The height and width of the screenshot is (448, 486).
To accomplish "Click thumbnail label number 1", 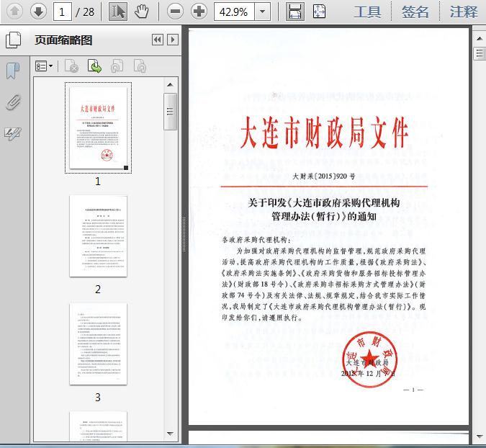I will (98, 181).
